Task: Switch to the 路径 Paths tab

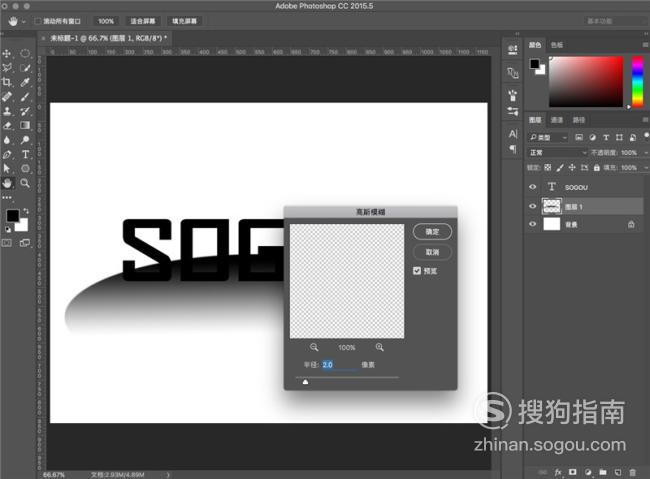Action: 578,120
